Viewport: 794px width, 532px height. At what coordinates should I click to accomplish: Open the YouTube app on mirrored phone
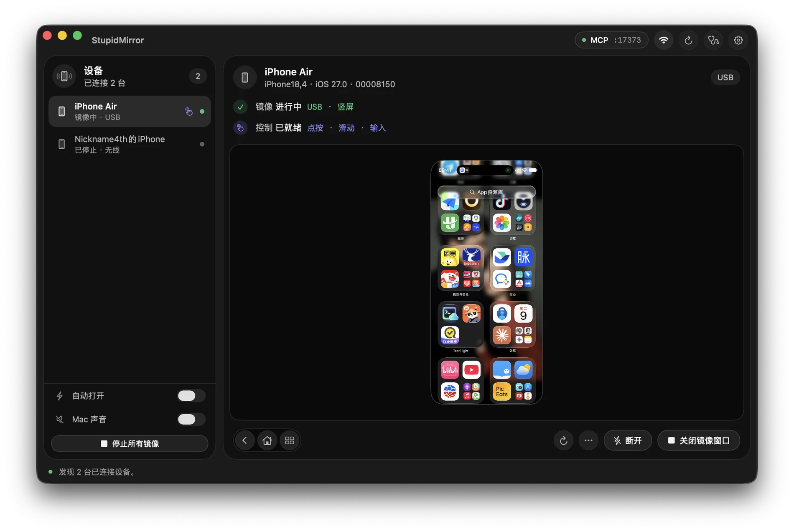471,370
